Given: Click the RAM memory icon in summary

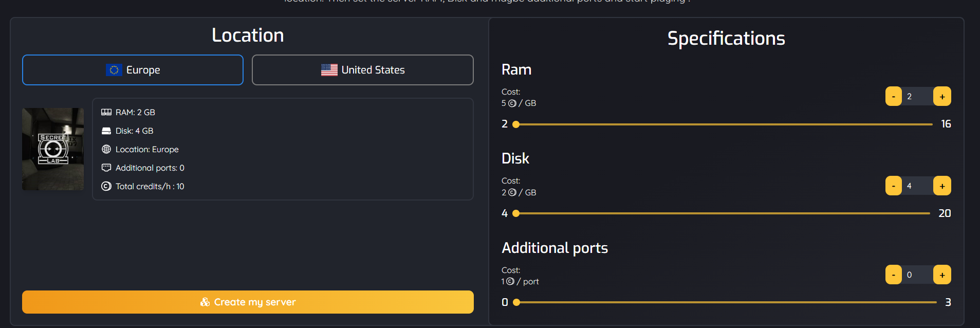Looking at the screenshot, I should (106, 112).
